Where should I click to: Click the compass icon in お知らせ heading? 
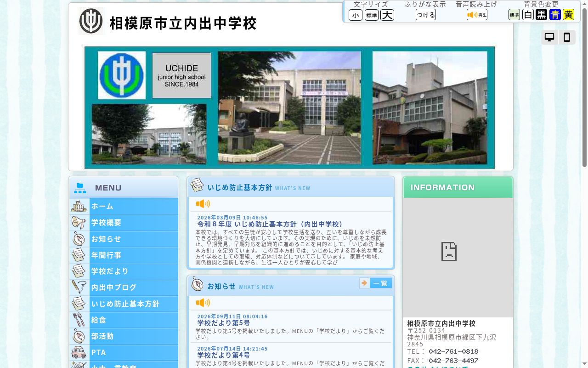(197, 284)
